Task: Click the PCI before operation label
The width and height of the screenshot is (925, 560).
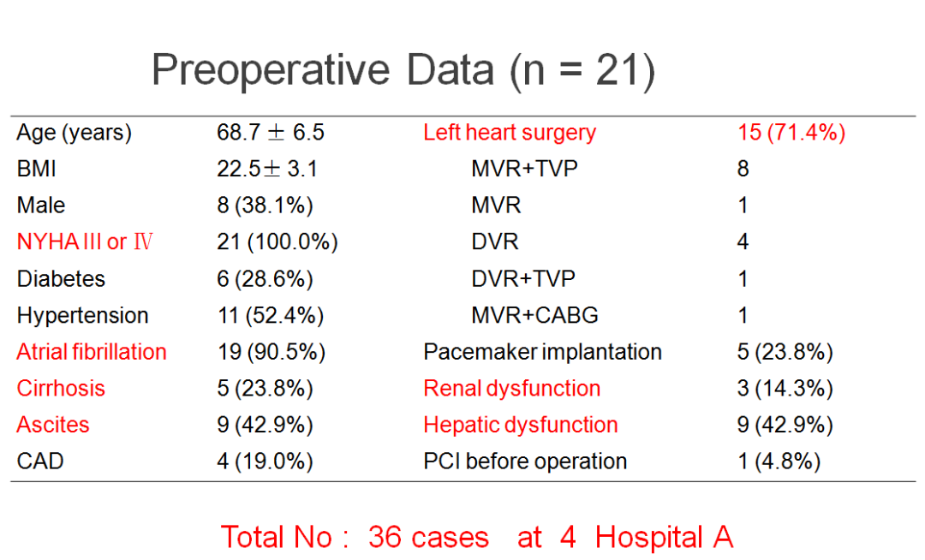Action: click(525, 462)
